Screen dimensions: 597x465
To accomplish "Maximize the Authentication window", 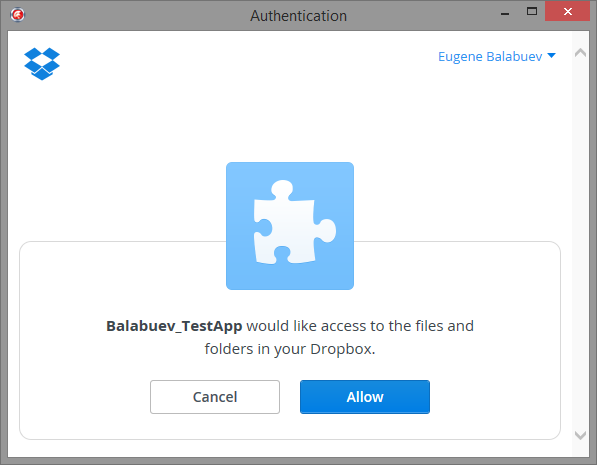I will click(x=532, y=11).
